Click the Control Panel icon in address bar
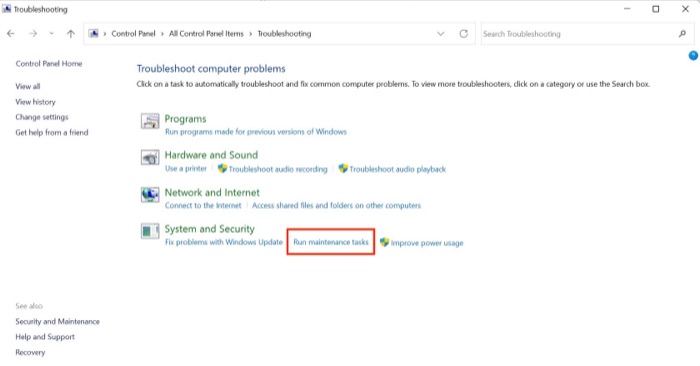Viewport: 700px width, 366px height. (93, 33)
